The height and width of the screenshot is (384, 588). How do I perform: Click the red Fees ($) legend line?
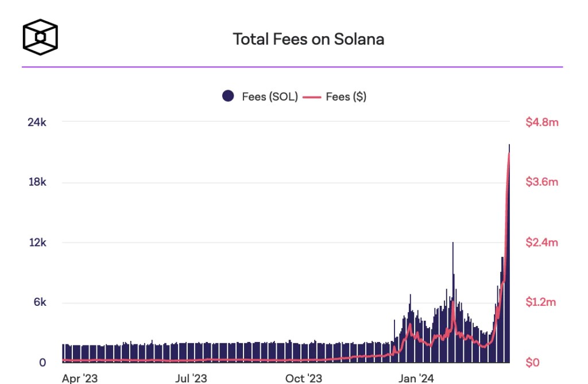point(312,97)
